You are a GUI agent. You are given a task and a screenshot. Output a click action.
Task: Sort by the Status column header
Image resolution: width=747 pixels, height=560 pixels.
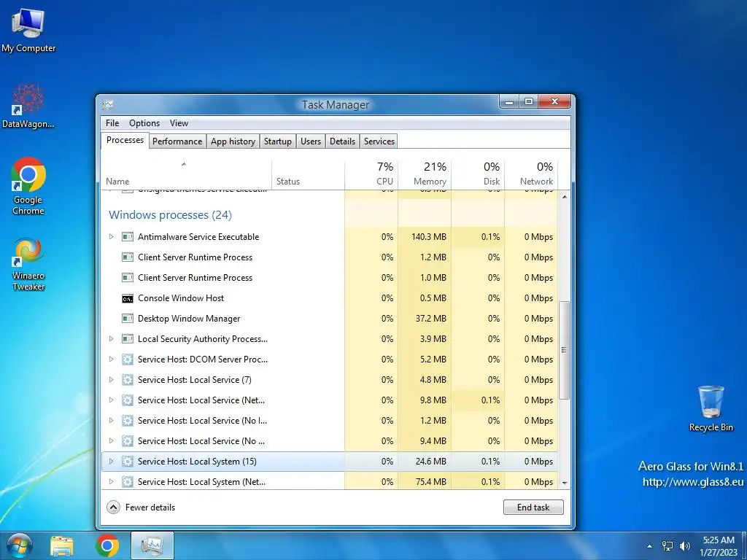click(x=309, y=175)
